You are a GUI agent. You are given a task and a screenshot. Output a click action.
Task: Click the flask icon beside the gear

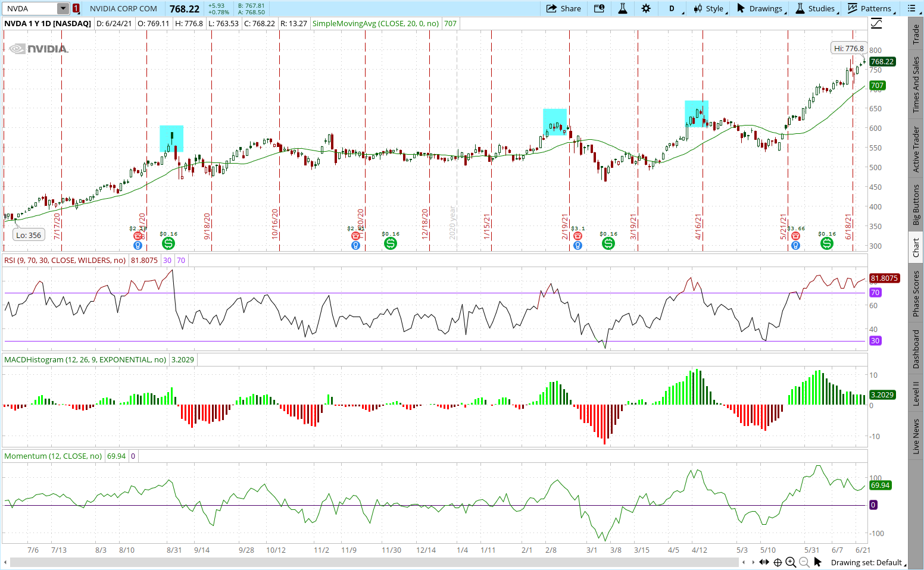tap(623, 8)
